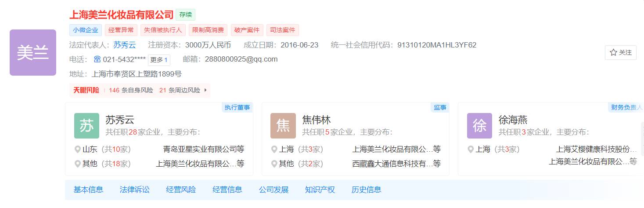This screenshot has height=208, width=644.
Task: Open legal representative 苏秀云 link
Action: click(x=125, y=45)
